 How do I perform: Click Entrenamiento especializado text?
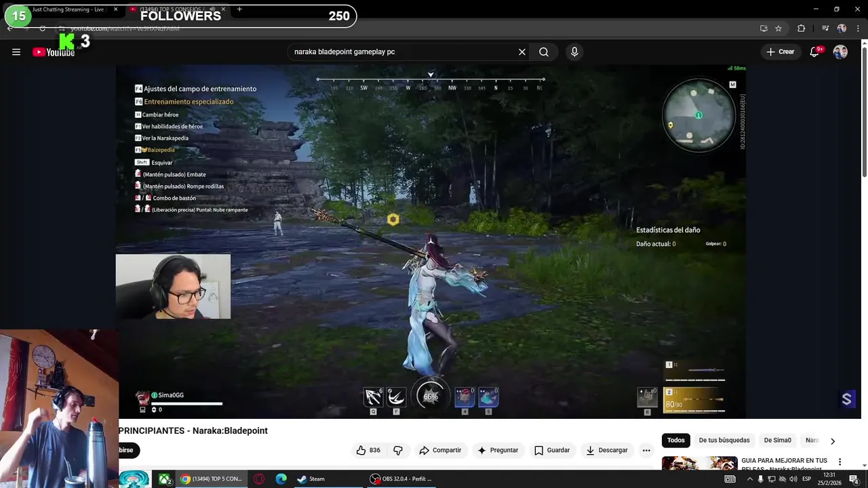189,102
